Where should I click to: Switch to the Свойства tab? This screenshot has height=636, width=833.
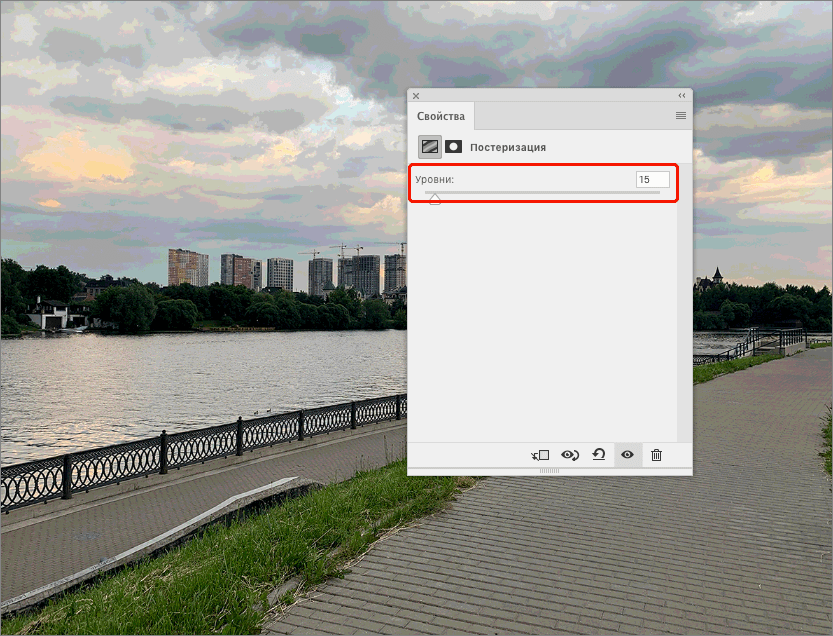[441, 116]
